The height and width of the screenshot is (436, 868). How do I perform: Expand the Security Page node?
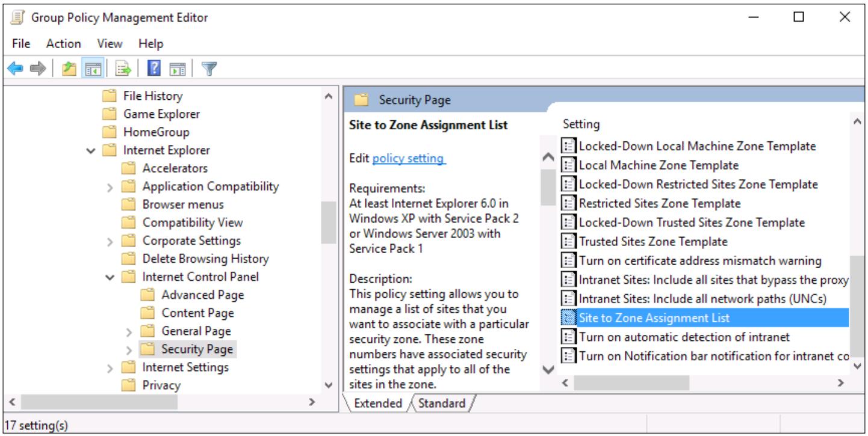(x=129, y=349)
